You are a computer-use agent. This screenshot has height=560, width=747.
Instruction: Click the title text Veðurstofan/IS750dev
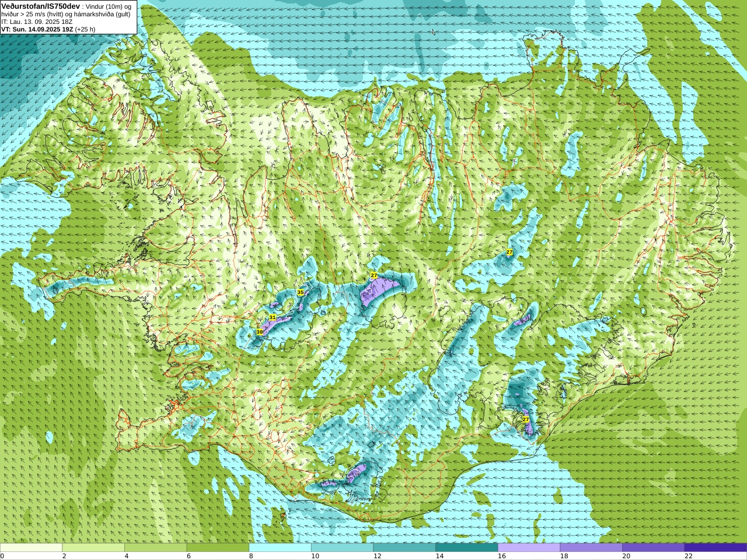[41, 6]
